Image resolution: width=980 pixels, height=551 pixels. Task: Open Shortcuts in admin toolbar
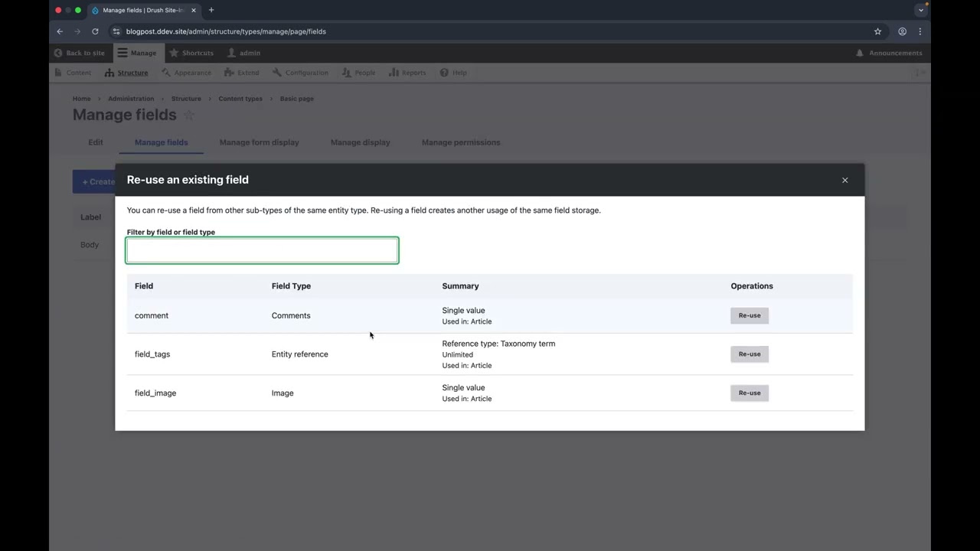191,53
